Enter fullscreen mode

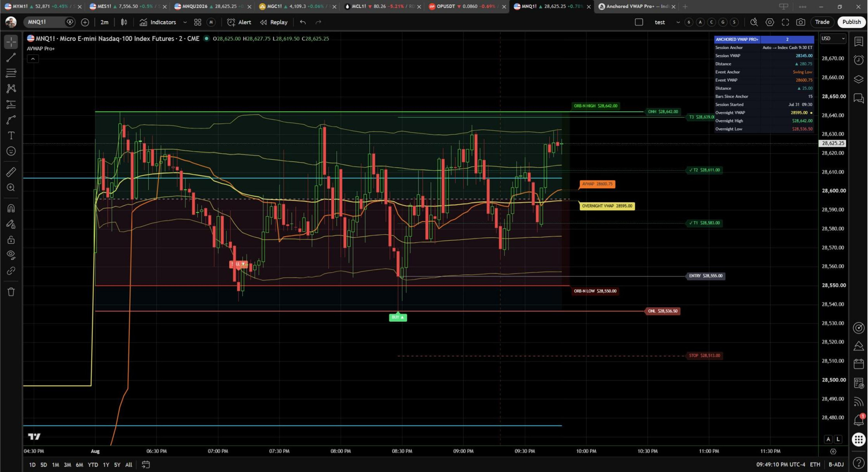click(785, 22)
